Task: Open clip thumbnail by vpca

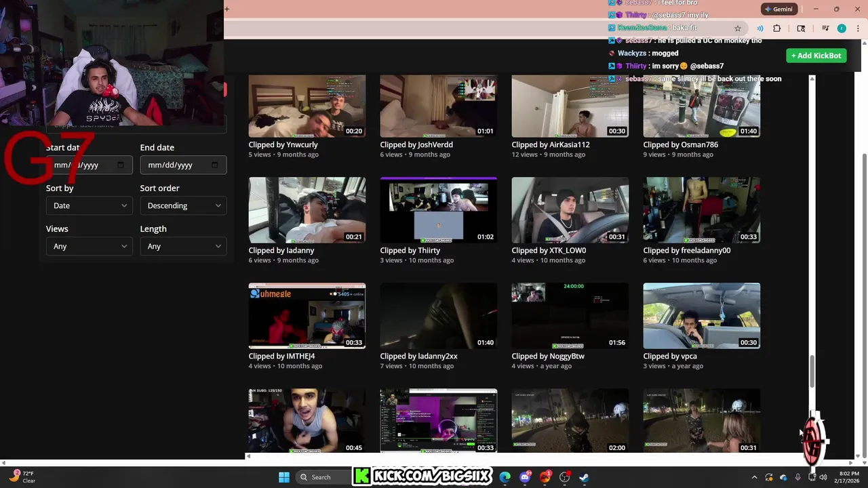Action: click(702, 316)
